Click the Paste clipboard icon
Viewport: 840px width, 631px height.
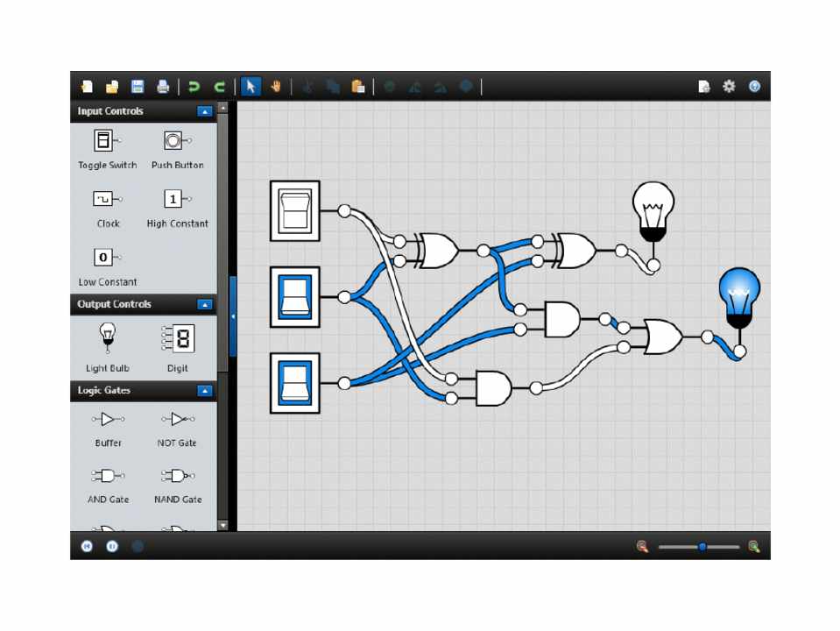point(357,86)
